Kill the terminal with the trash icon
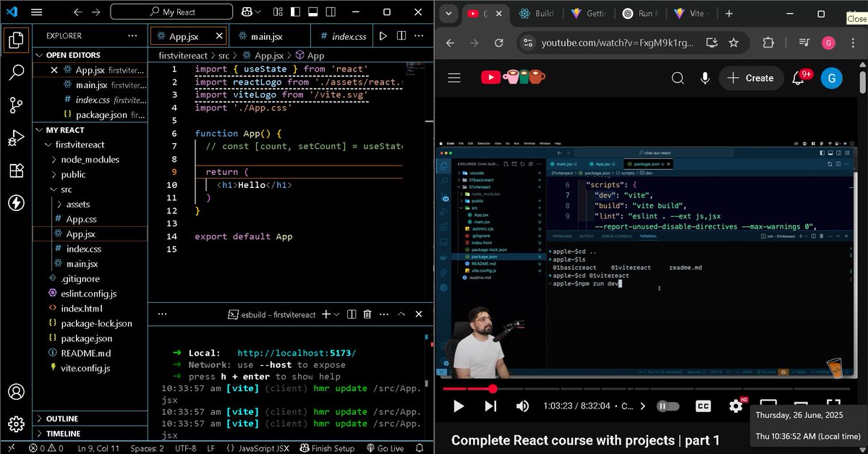This screenshot has height=454, width=868. [367, 314]
